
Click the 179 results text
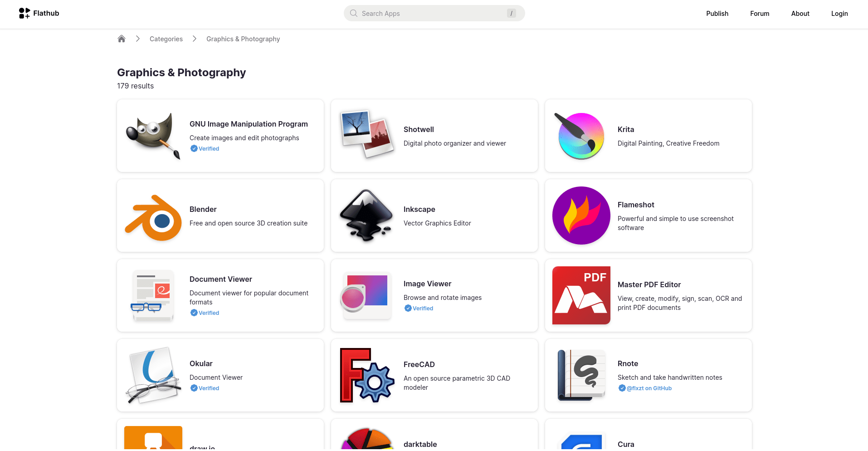click(135, 86)
